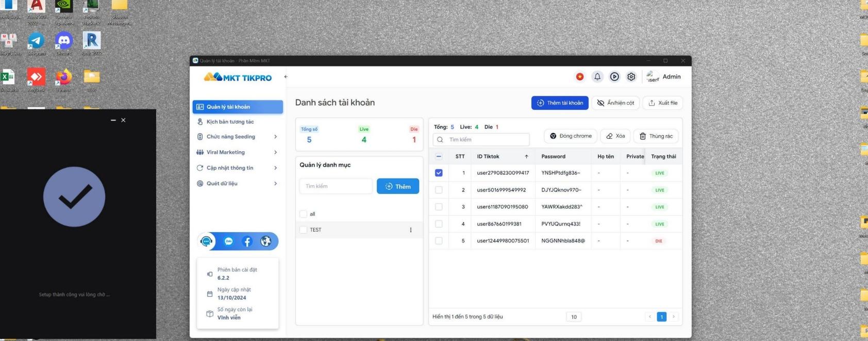
Task: Open the Facebook contact icon
Action: (x=247, y=241)
